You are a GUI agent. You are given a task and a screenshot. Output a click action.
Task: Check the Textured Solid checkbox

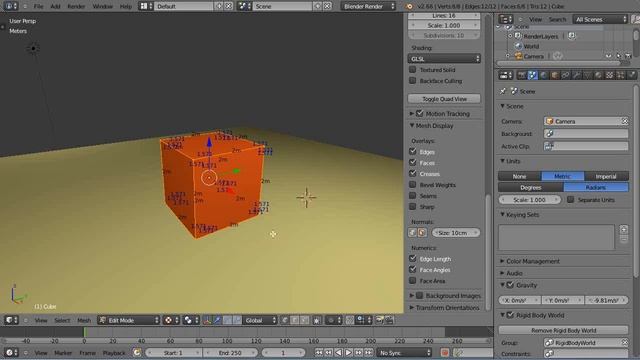pos(413,69)
